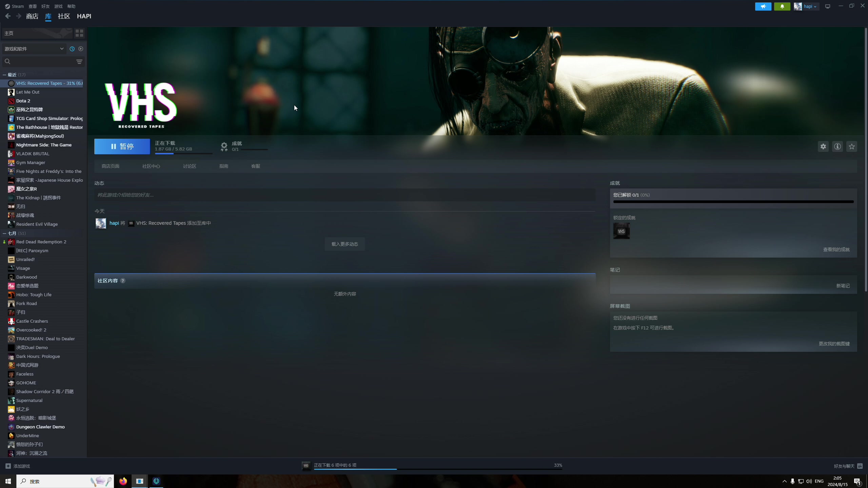Screen dimensions: 868x488
Task: Click 添加游戏 at bottom left
Action: tap(22, 466)
